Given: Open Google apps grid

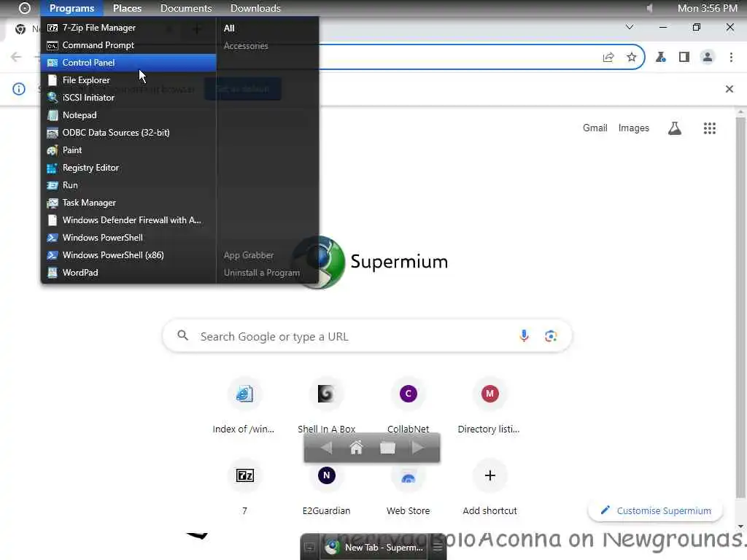Looking at the screenshot, I should [710, 128].
